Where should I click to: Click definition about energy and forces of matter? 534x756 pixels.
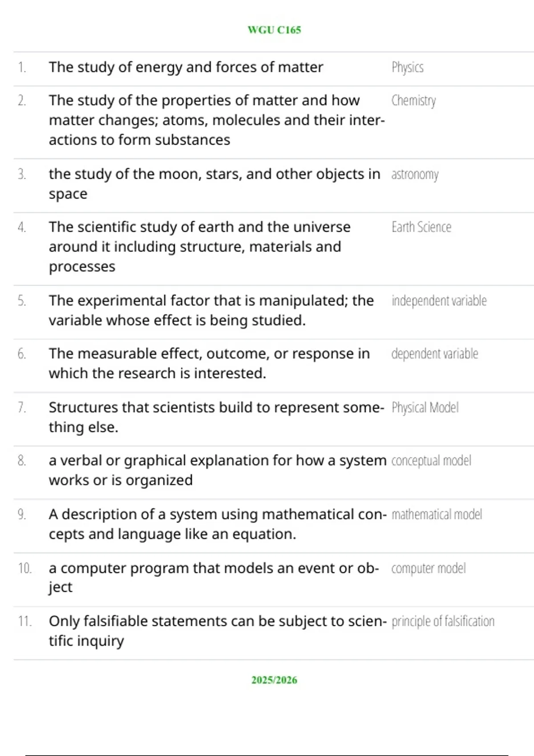186,67
